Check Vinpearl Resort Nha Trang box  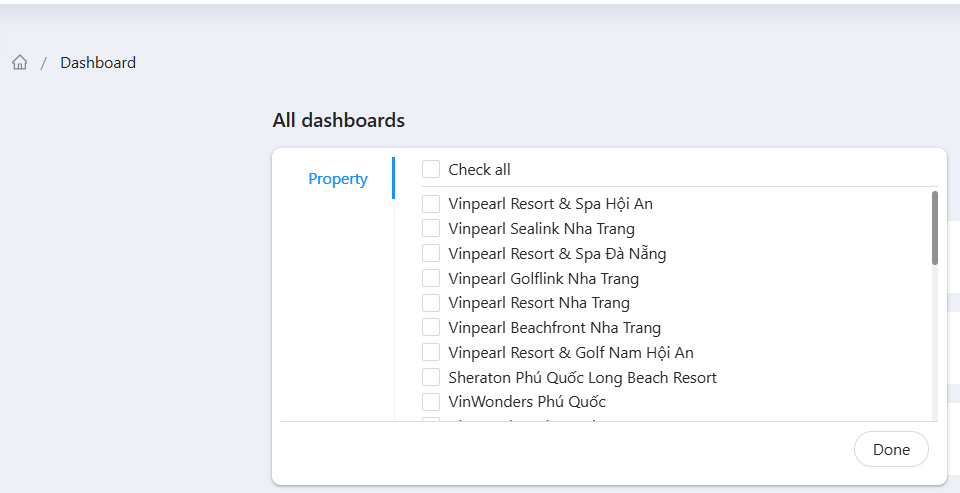[431, 303]
